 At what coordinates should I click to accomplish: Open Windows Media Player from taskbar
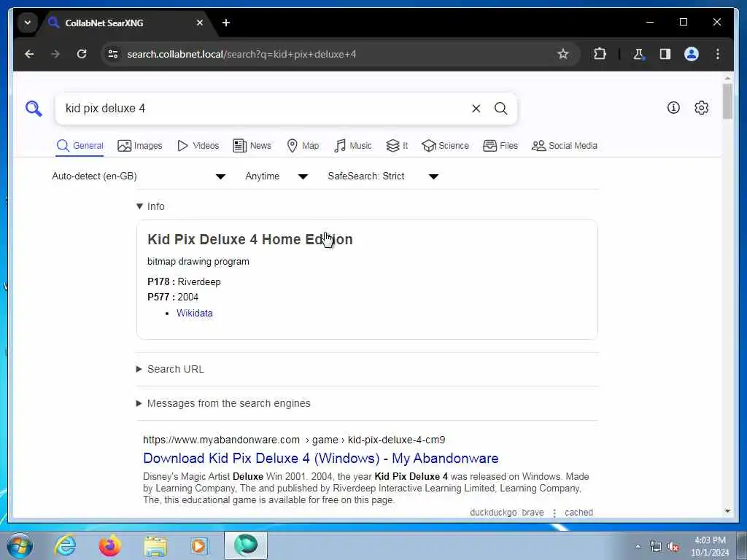[x=199, y=545]
